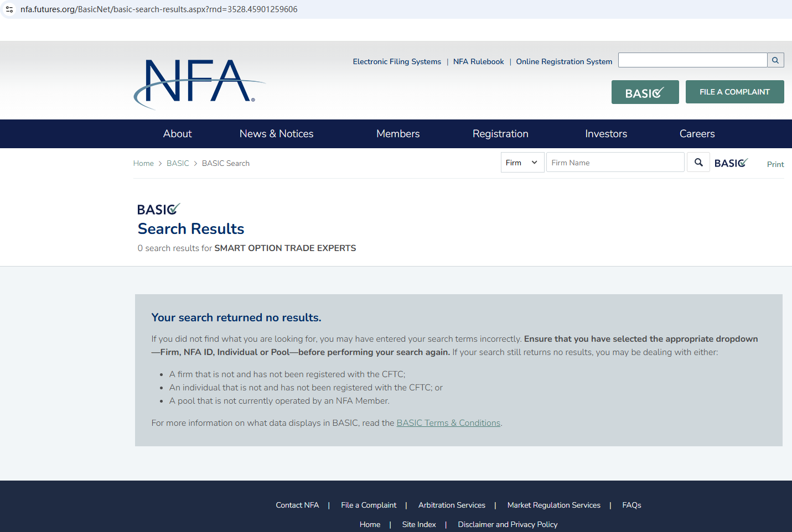The image size is (792, 532).
Task: Open the About menu
Action: click(x=178, y=134)
